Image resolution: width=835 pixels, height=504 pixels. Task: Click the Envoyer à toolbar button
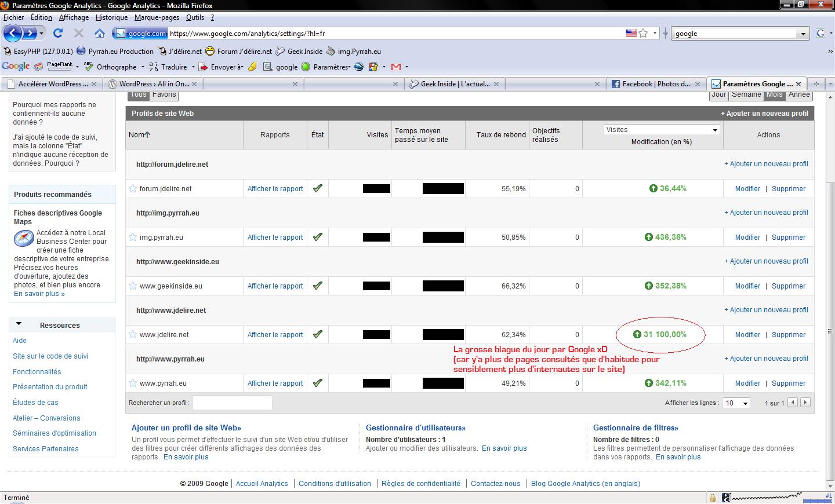coord(222,67)
